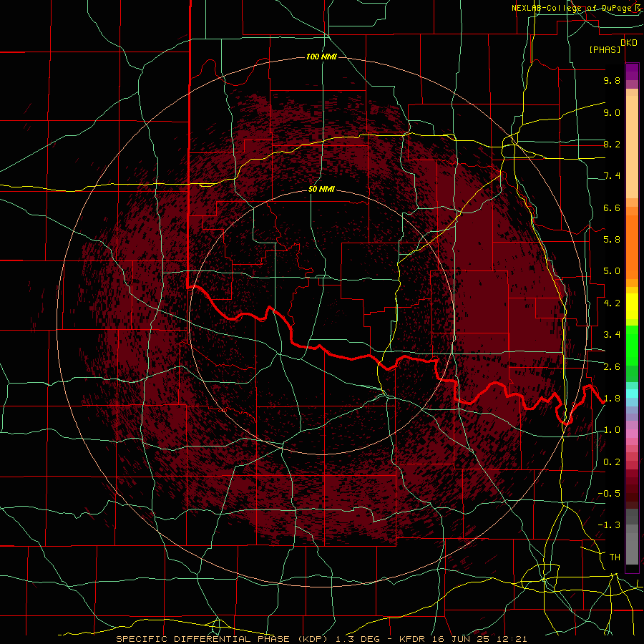Click the 5.0 legend value
Image resolution: width=644 pixels, height=644 pixels.
tap(612, 271)
